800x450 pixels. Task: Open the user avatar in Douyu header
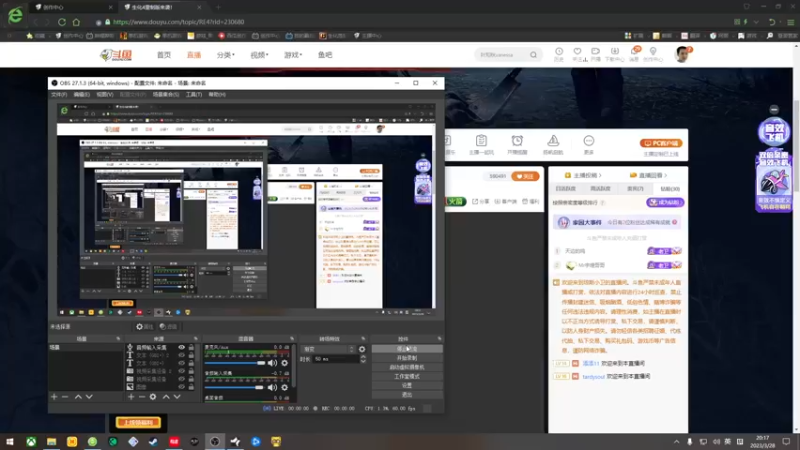(x=682, y=54)
